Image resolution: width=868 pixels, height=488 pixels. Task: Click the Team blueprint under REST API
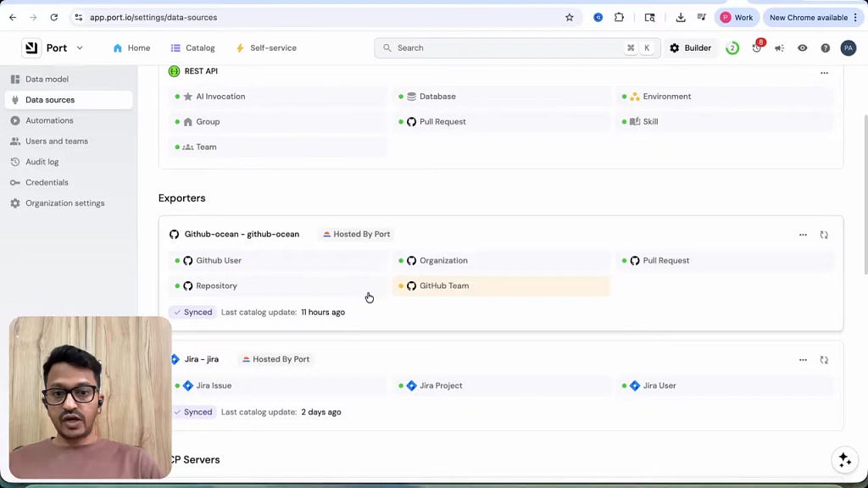pyautogui.click(x=278, y=147)
